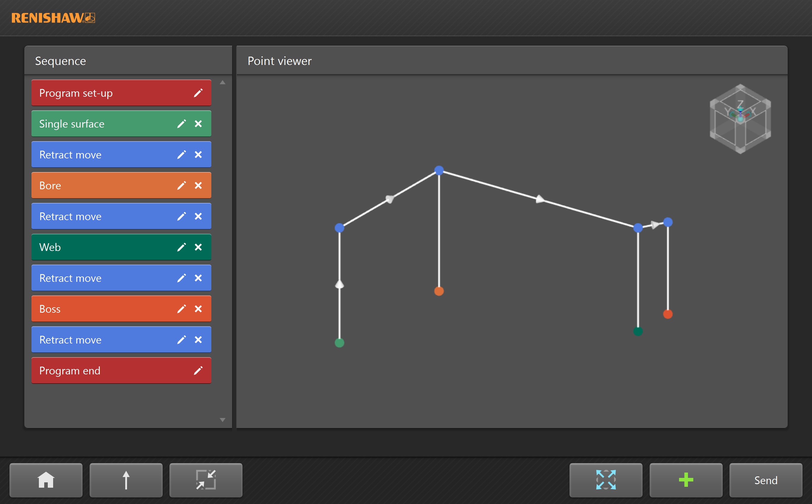
Task: Click the XYZ orientation cube
Action: (x=740, y=119)
